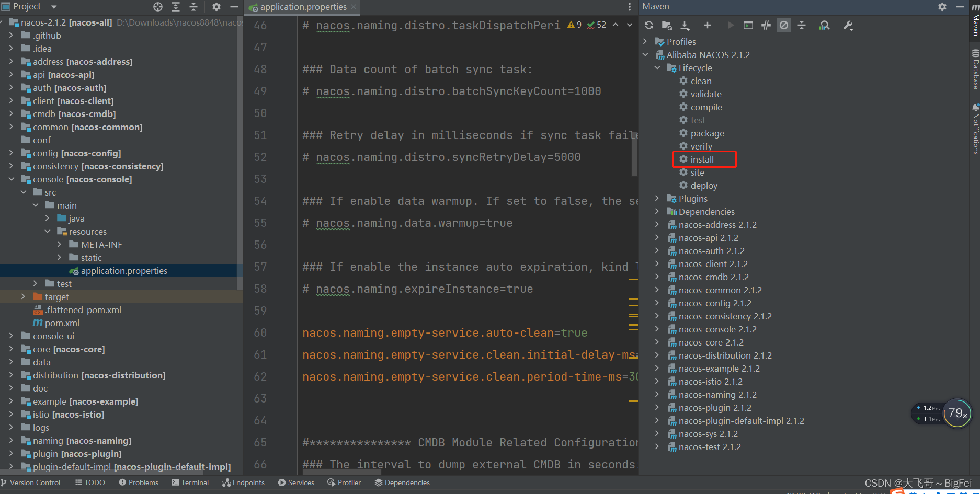Collapse Alibaba NACOS 2.1.2 node
This screenshot has width=980, height=494.
(x=645, y=54)
